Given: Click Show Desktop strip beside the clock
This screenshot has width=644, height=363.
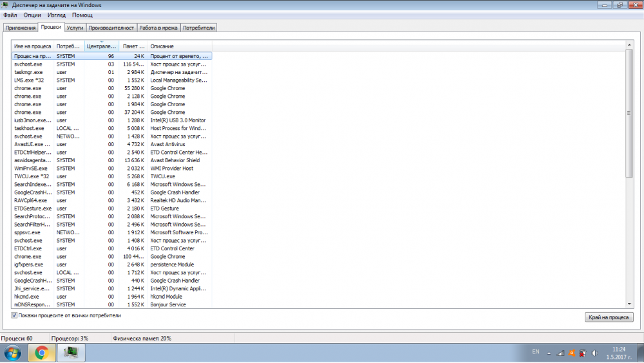Looking at the screenshot, I should click(x=641, y=353).
